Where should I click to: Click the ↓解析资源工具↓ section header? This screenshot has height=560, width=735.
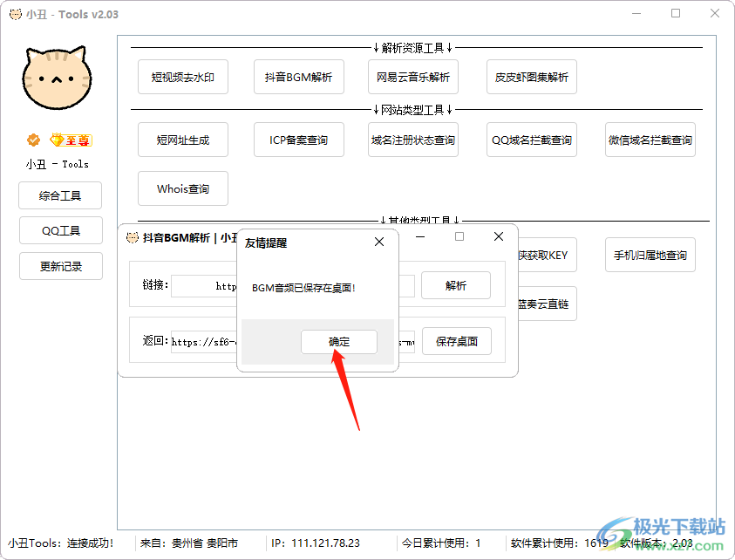[413, 47]
